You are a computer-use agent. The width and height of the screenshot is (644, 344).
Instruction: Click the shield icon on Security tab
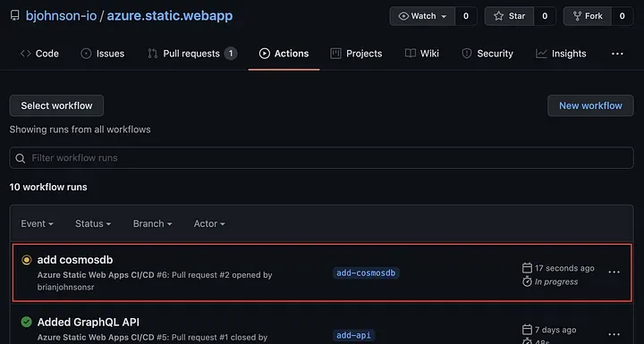(467, 54)
